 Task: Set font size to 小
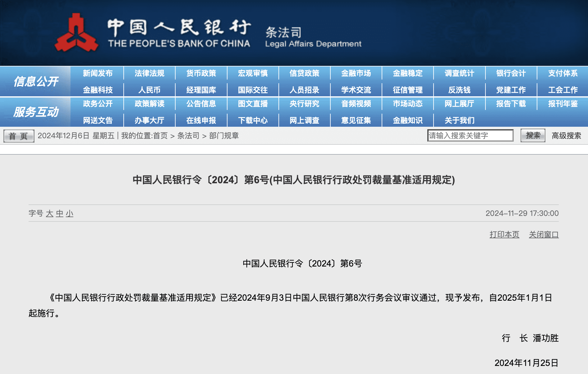(70, 213)
